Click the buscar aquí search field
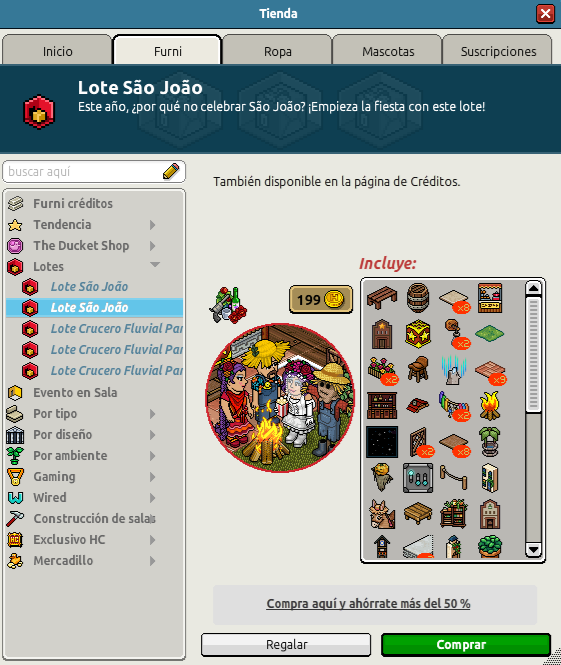Image resolution: width=561 pixels, height=665 pixels. [84, 172]
